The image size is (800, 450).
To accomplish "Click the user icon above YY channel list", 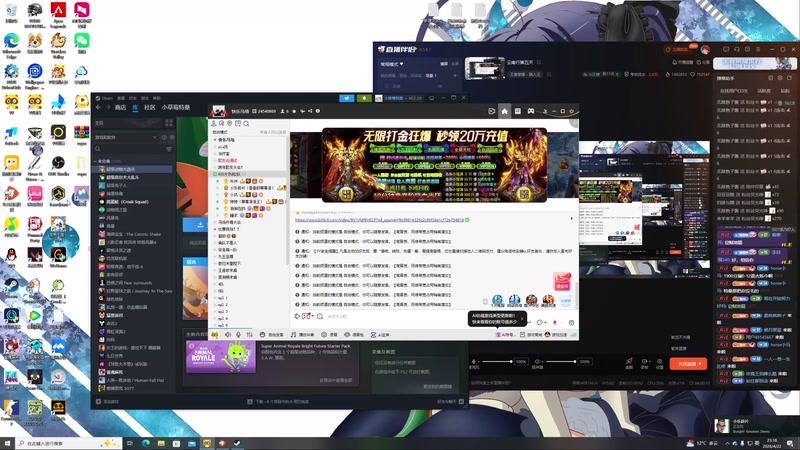I will point(214,123).
